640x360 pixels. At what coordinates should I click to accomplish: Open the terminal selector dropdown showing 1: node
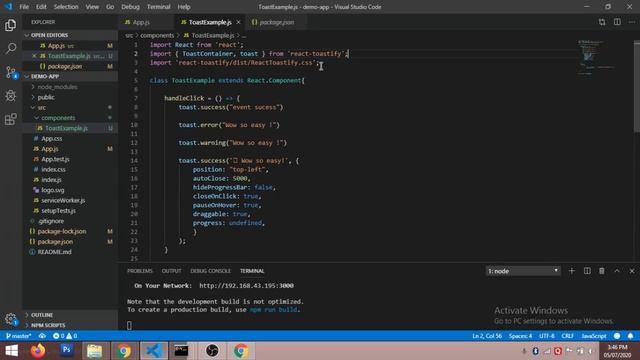tap(523, 271)
